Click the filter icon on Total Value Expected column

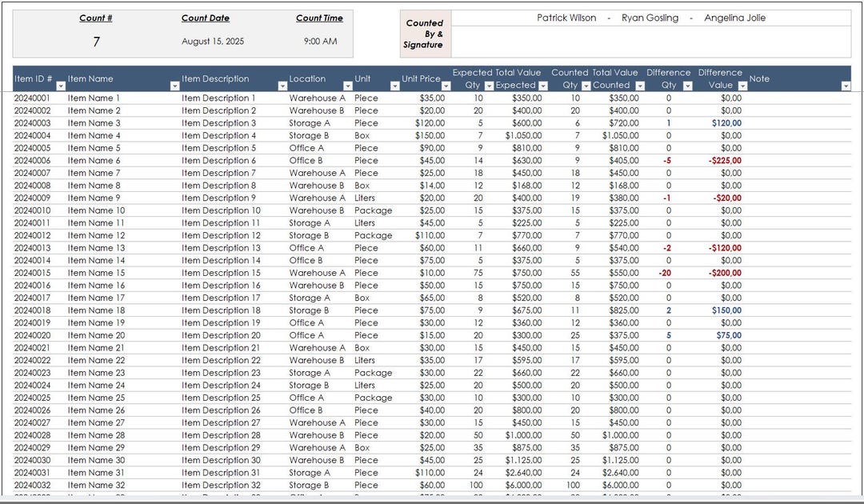pyautogui.click(x=544, y=85)
